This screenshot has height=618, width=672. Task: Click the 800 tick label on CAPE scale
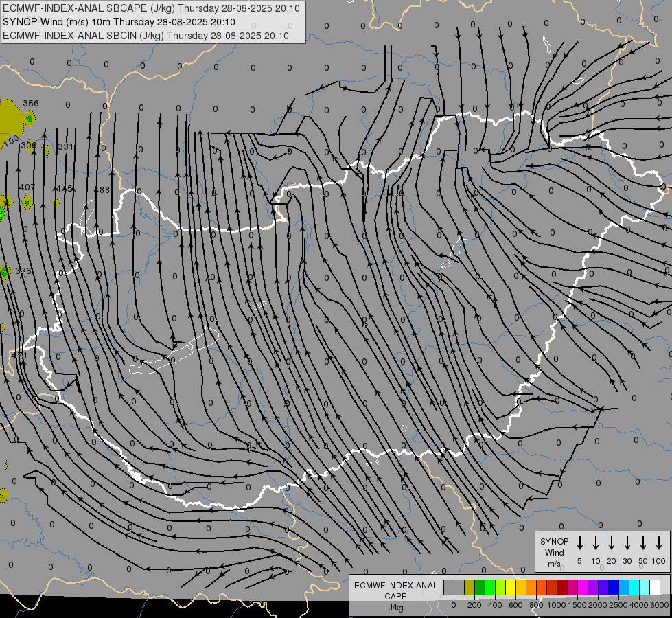coord(536,605)
